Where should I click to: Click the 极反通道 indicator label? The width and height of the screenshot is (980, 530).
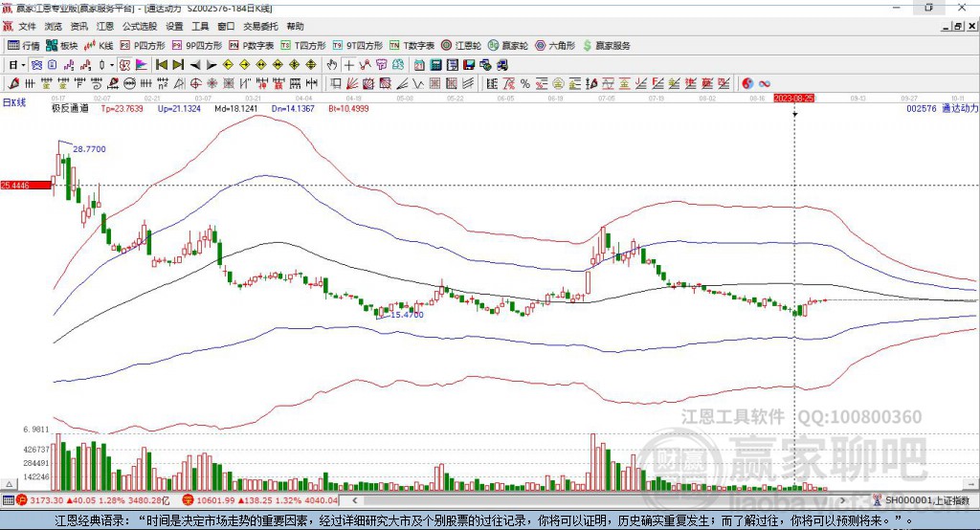click(x=70, y=108)
